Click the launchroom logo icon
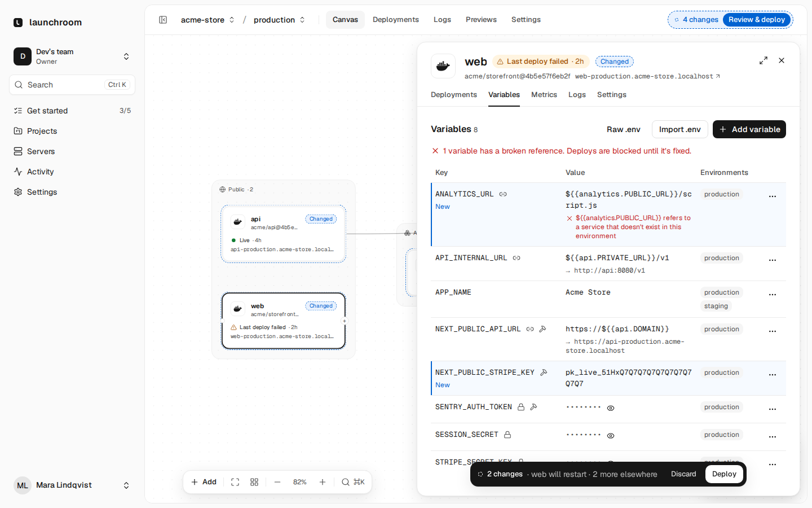Viewport: 812px width, 508px height. tap(18, 23)
